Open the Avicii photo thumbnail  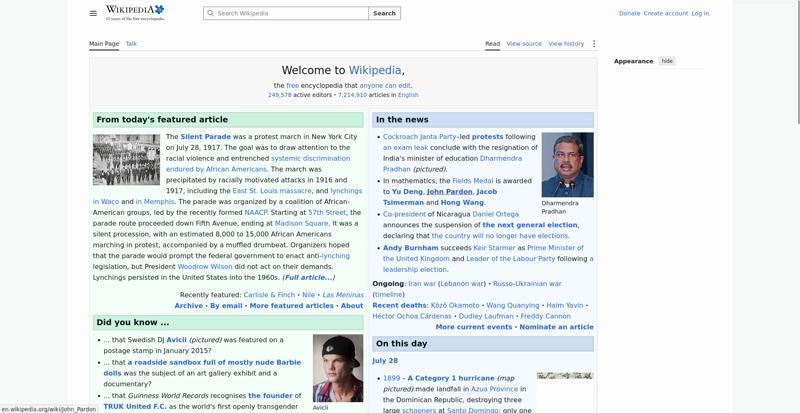coord(338,368)
